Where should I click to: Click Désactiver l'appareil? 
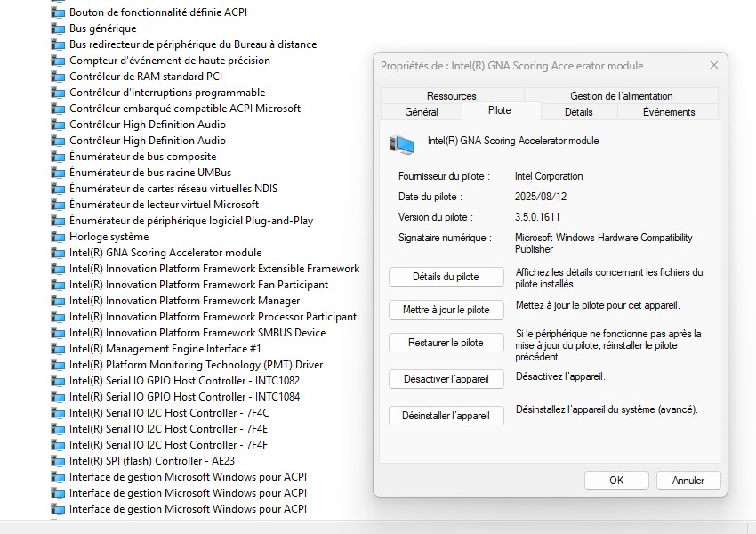(x=446, y=379)
